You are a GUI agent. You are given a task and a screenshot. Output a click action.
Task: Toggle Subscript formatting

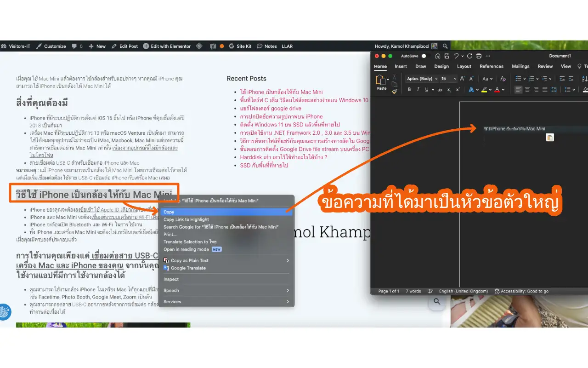[449, 90]
